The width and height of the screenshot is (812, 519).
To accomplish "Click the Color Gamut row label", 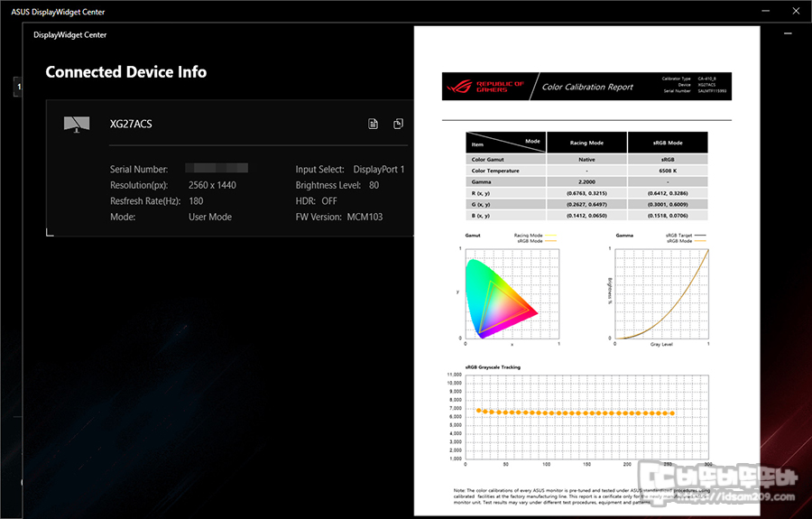I will pos(505,160).
